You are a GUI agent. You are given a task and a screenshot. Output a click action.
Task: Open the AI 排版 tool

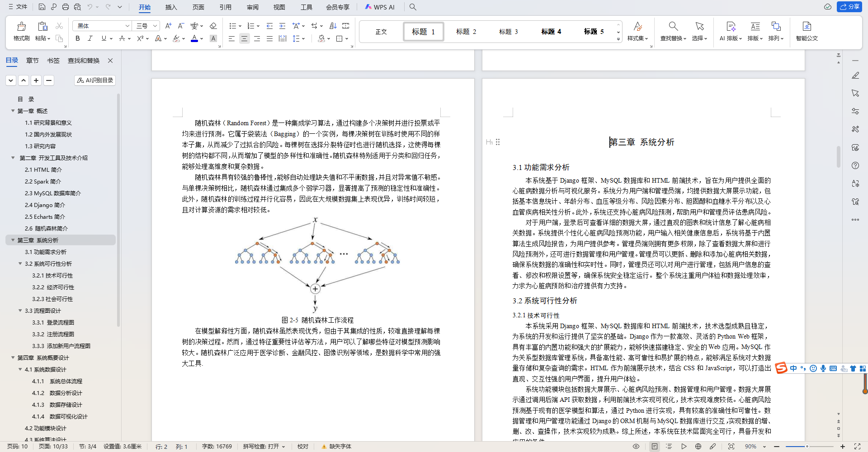[731, 31]
